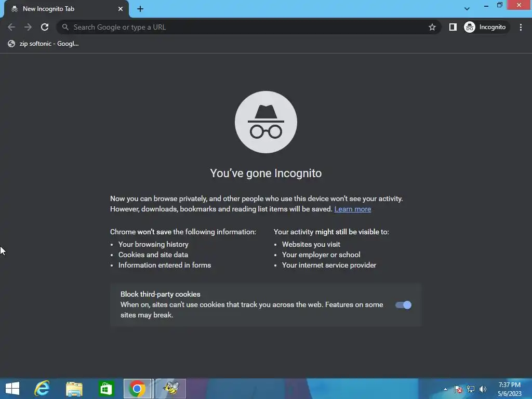
Task: Click the Incognito profile button
Action: [486, 27]
